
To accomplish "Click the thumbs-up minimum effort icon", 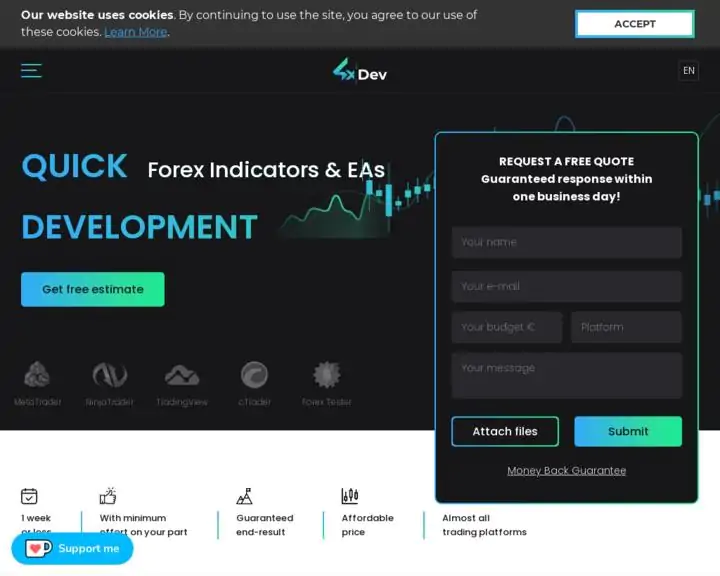I will 108,496.
